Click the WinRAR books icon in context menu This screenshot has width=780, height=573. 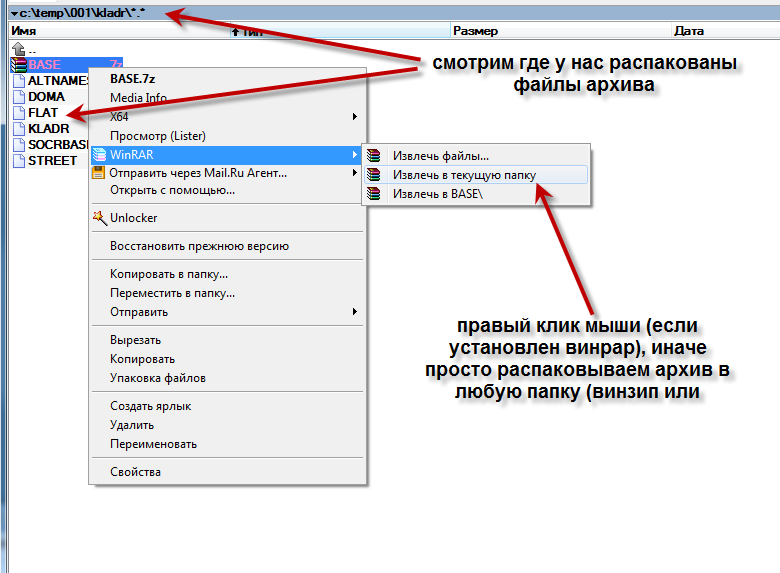99,155
